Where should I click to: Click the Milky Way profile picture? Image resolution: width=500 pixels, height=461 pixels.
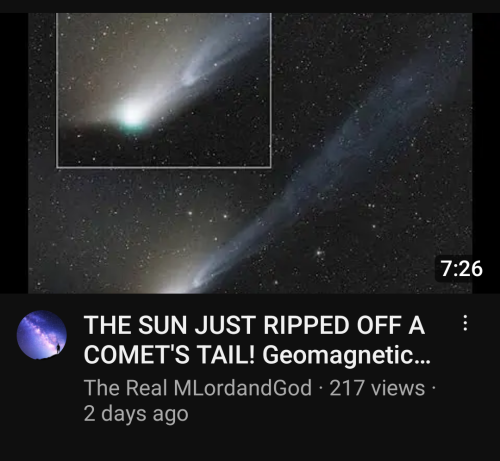point(42,335)
